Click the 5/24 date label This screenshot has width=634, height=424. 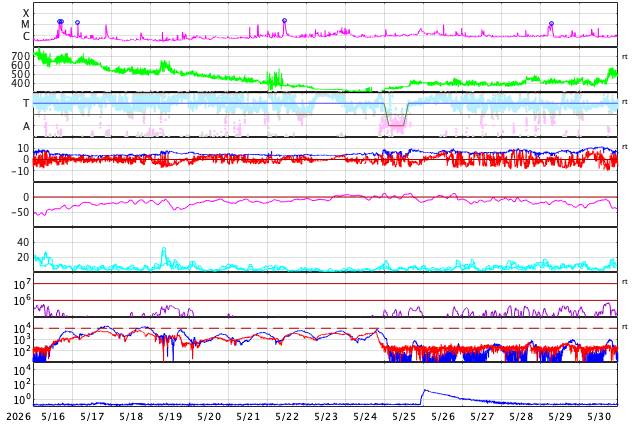coord(365,417)
